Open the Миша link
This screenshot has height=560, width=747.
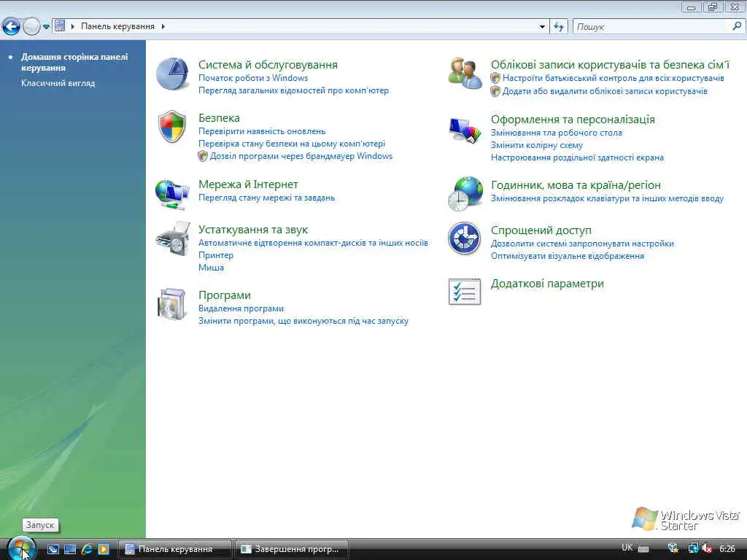pos(211,267)
